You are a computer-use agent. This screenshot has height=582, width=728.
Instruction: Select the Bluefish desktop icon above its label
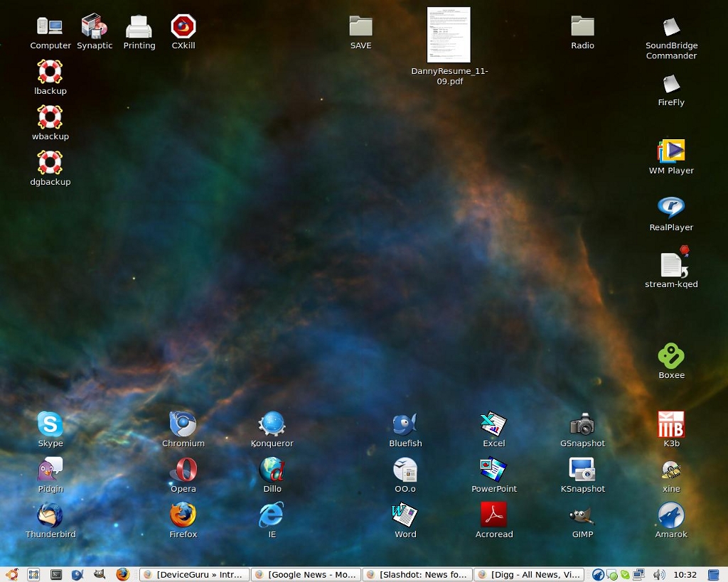pyautogui.click(x=405, y=424)
